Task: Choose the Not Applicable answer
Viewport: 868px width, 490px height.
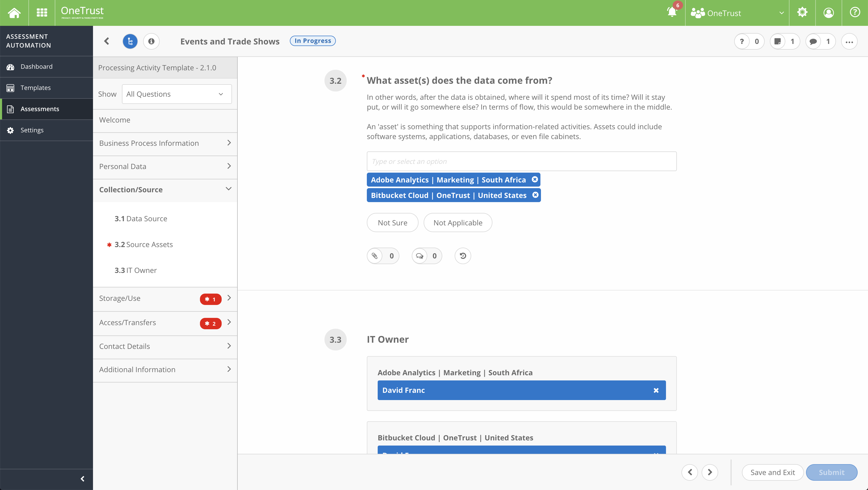Action: tap(458, 223)
